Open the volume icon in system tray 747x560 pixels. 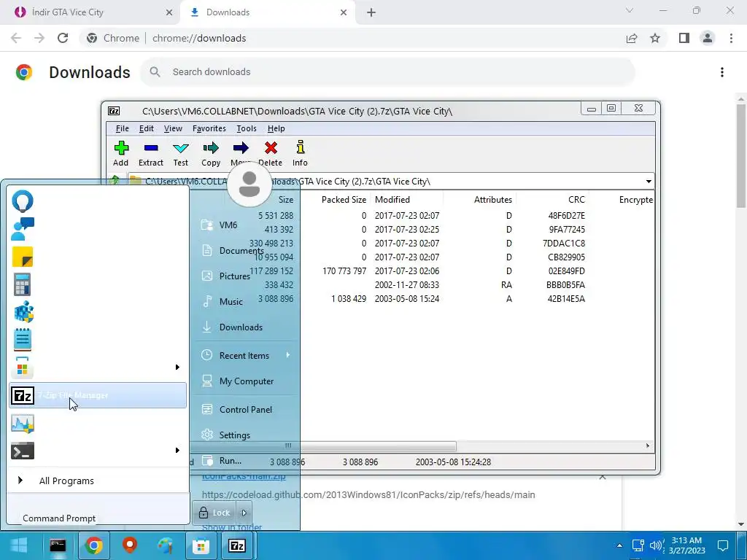[x=656, y=545]
